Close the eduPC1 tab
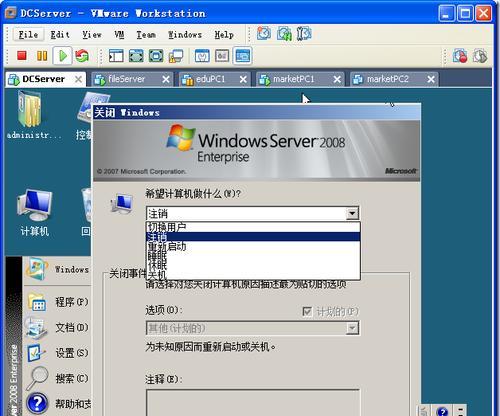This screenshot has width=500, height=416. pos(243,79)
